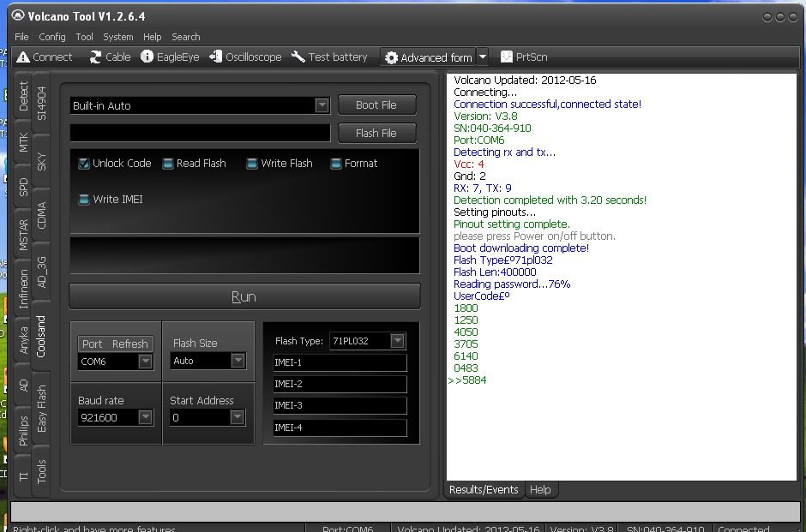This screenshot has height=532, width=806.
Task: Click the 'Vcc: 4' log line
Action: point(469,164)
